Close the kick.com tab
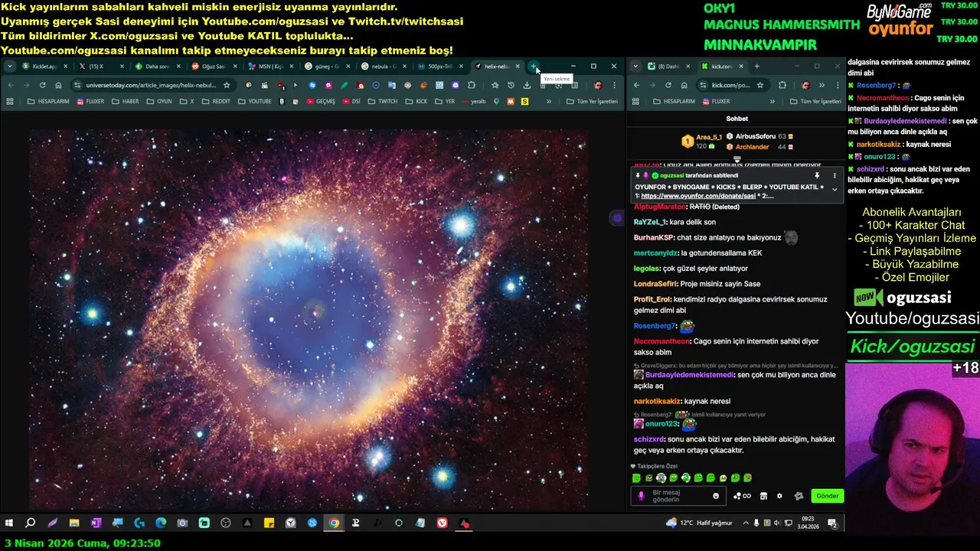Screen dimensions: 980x551 742,67
